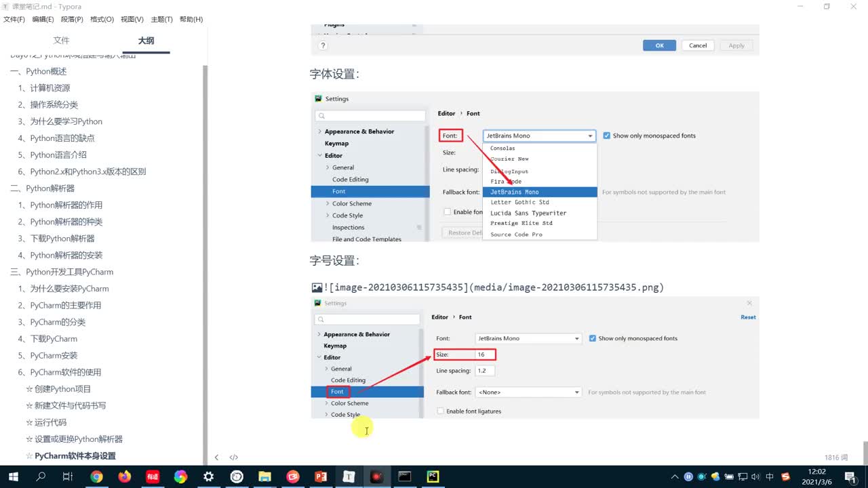This screenshot has height=488, width=868.
Task: Open Windows taskbar search
Action: tap(41, 476)
